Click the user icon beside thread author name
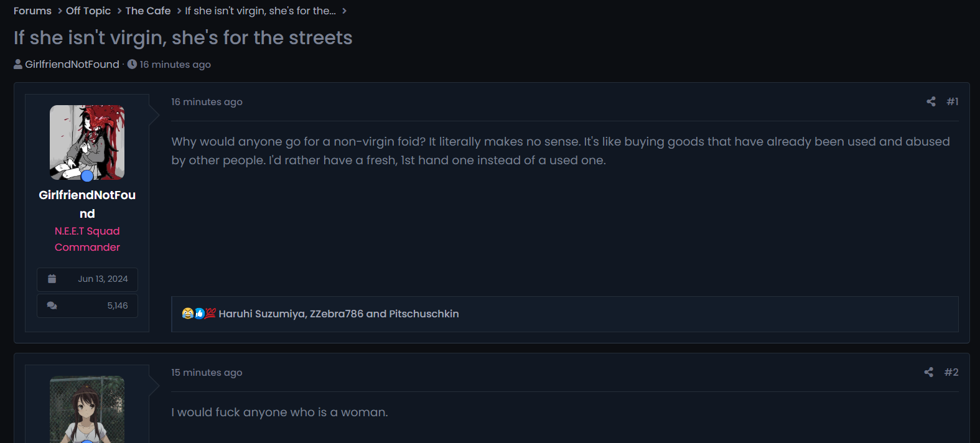Screen dimensions: 980x443 tap(18, 64)
